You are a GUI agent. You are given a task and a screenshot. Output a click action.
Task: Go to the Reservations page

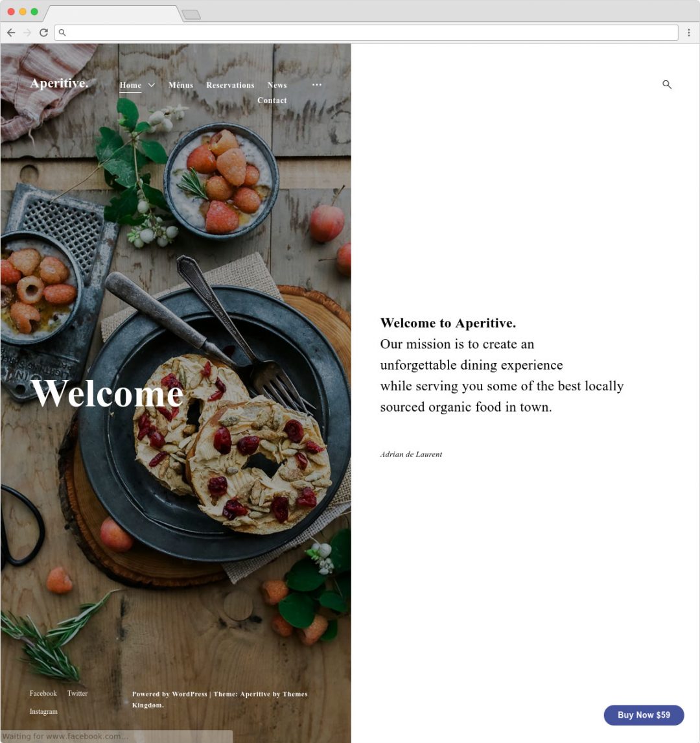tap(230, 86)
